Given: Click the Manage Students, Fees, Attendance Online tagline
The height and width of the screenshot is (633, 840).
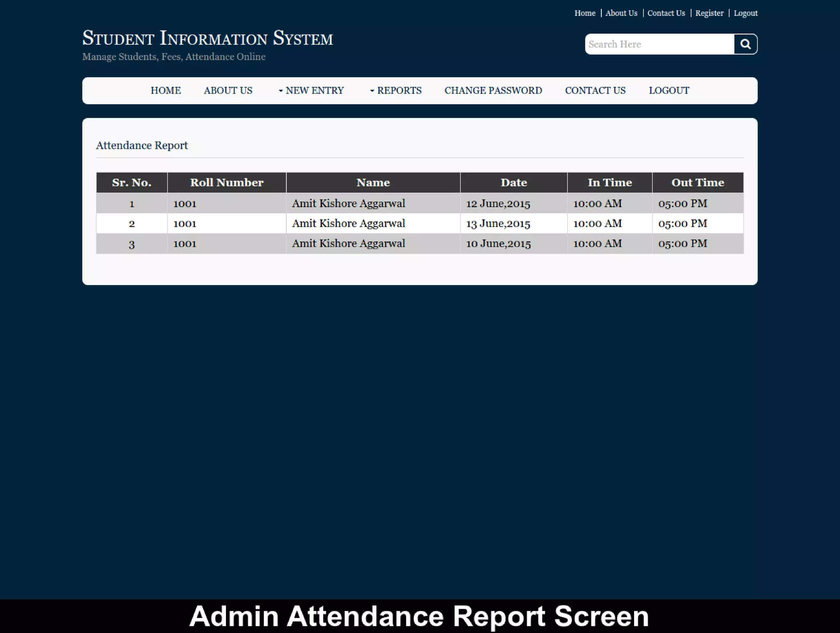Looking at the screenshot, I should tap(174, 57).
